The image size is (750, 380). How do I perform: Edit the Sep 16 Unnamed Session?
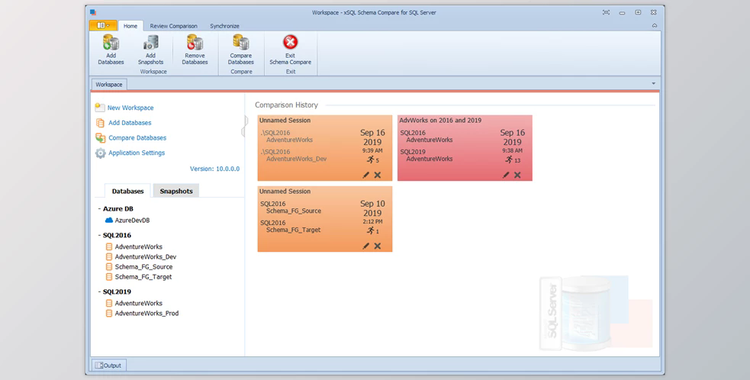pyautogui.click(x=366, y=175)
